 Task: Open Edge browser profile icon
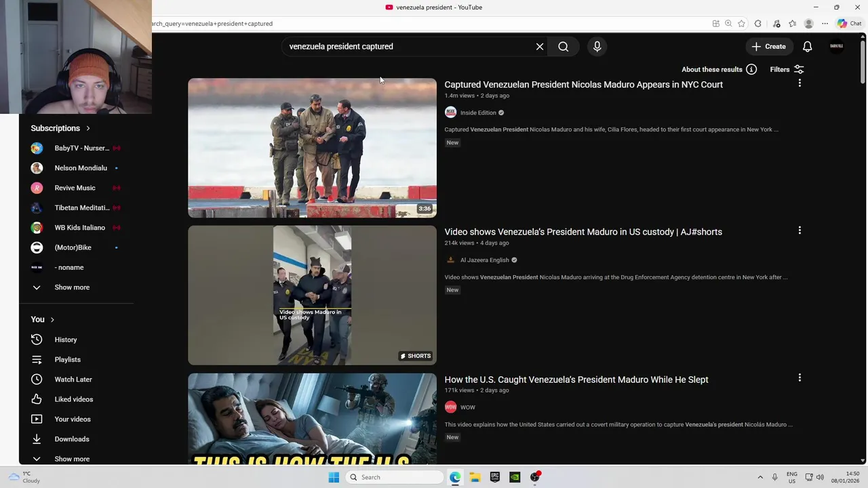pos(808,24)
